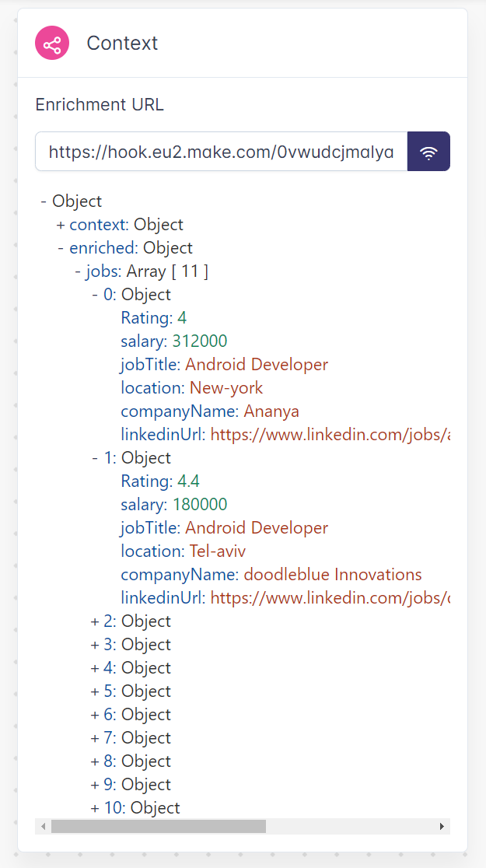Collapse job item 0 Object
Image resolution: width=486 pixels, height=868 pixels.
96,295
